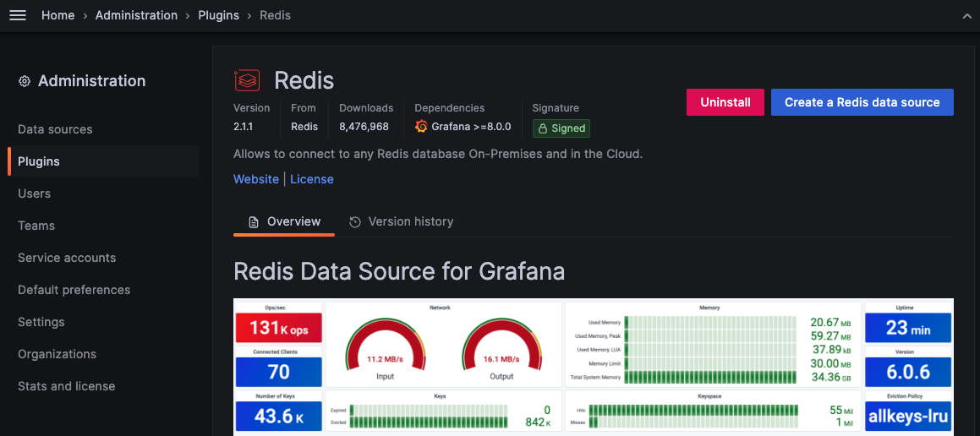Click the Grafana logo beside dependencies

pyautogui.click(x=421, y=126)
